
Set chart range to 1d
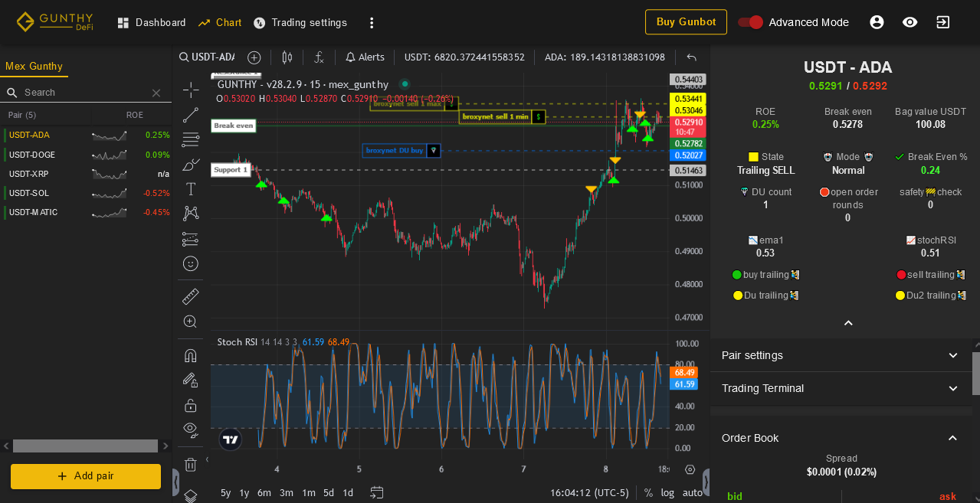(x=348, y=493)
